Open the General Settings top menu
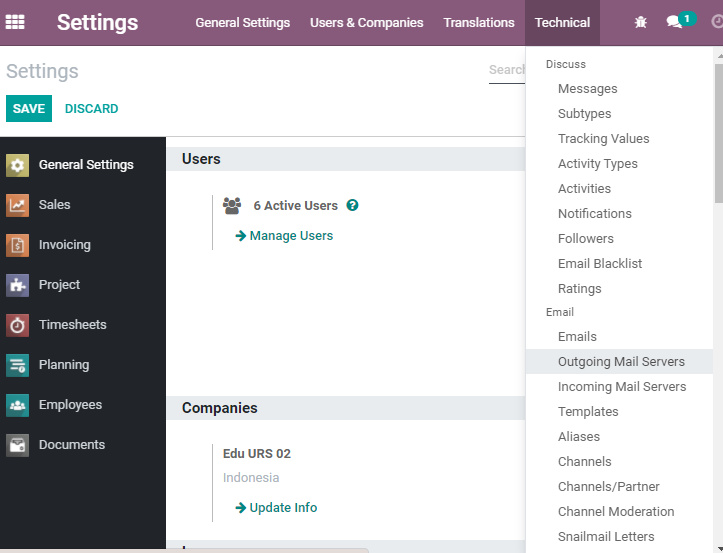 (x=243, y=22)
